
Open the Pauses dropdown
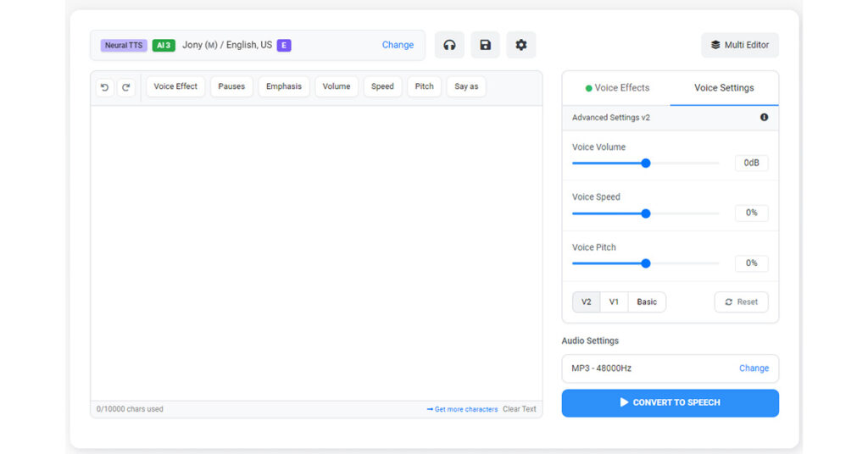point(231,86)
